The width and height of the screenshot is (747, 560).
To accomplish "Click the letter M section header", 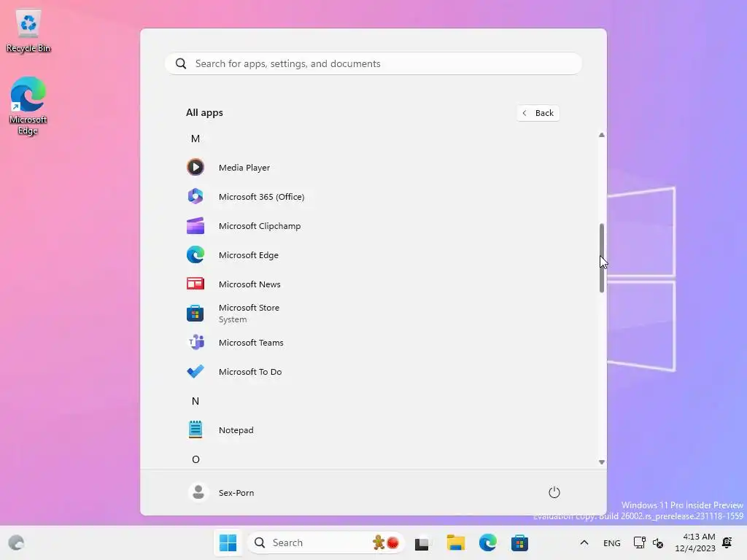I will [196, 139].
